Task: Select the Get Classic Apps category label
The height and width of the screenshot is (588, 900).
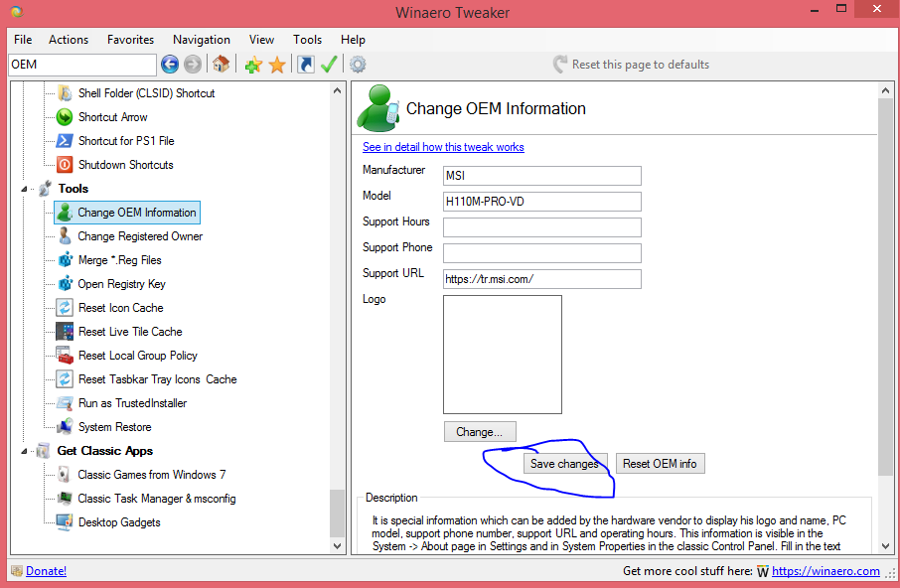Action: click(105, 451)
